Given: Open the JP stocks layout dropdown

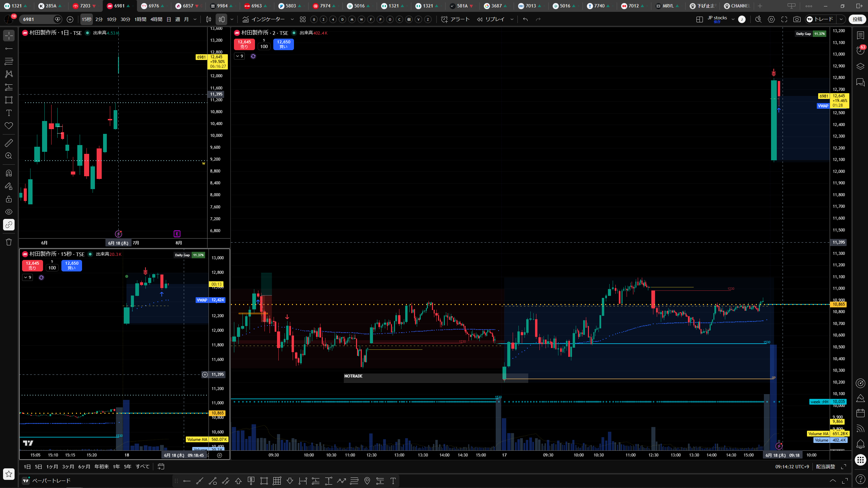Looking at the screenshot, I should coord(733,19).
